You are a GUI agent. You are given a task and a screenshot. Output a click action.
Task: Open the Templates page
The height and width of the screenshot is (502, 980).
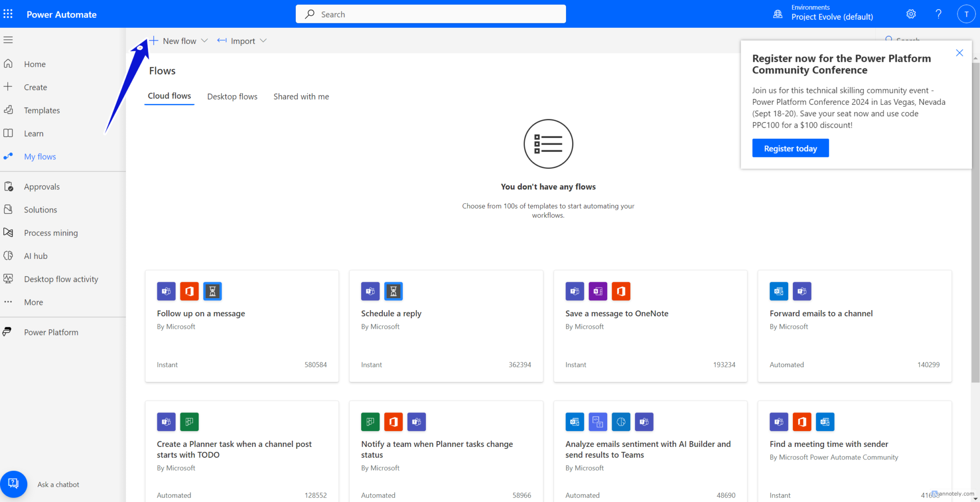tap(41, 110)
